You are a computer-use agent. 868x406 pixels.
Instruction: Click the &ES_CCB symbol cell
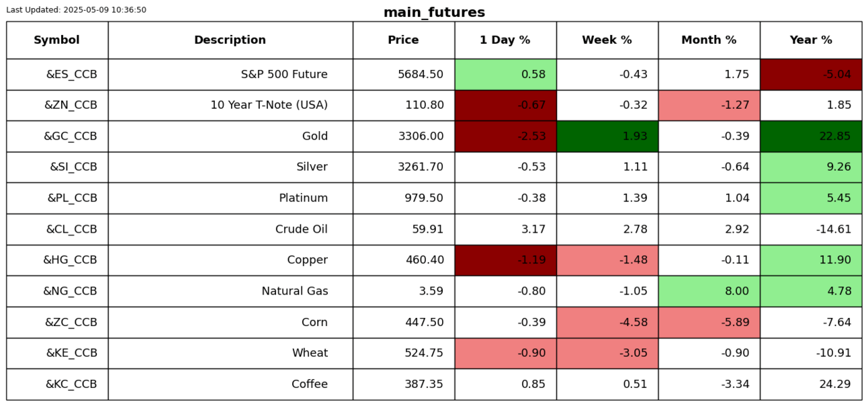71,75
